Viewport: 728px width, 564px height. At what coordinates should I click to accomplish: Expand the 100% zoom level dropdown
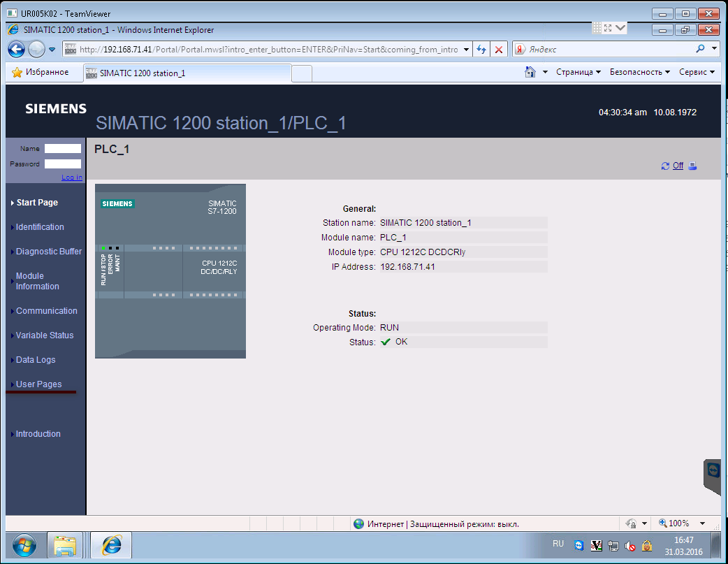(x=702, y=523)
